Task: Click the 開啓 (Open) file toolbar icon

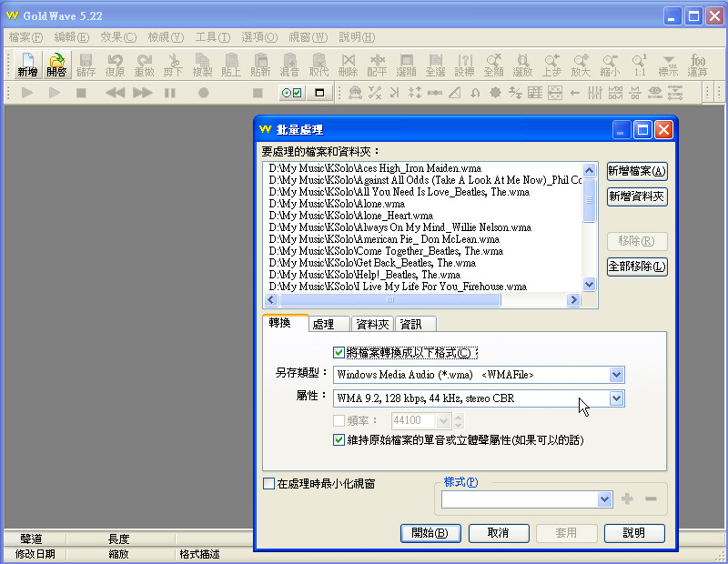Action: [x=56, y=64]
